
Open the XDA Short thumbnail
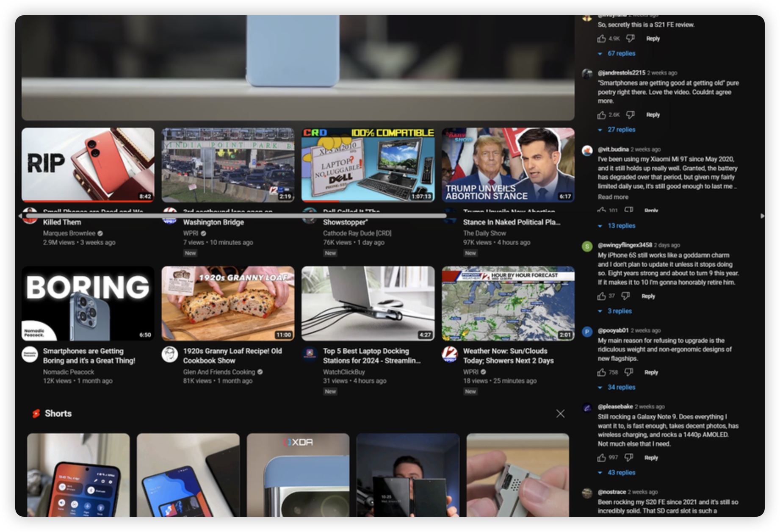pyautogui.click(x=298, y=475)
